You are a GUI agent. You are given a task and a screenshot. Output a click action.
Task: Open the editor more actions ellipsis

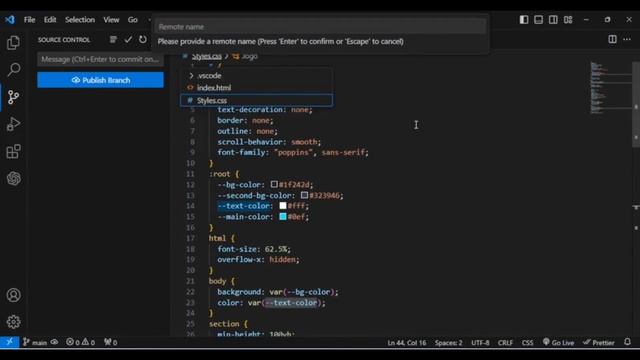(627, 39)
